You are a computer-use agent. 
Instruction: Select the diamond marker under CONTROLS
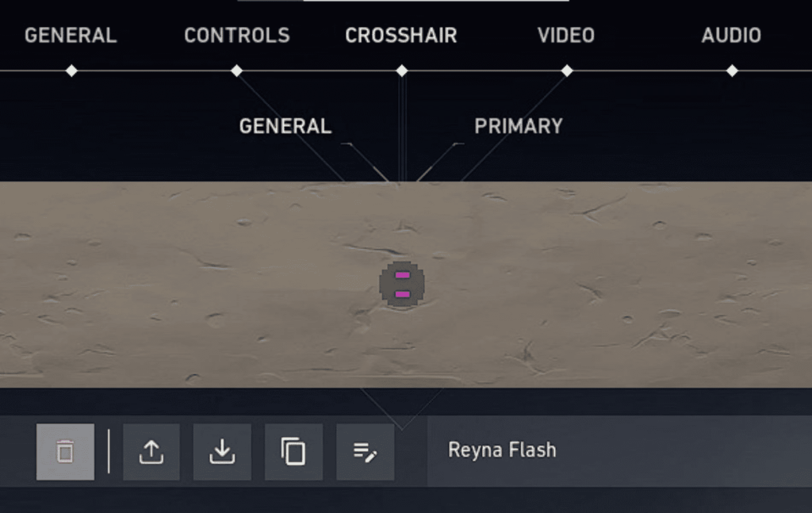click(x=236, y=71)
